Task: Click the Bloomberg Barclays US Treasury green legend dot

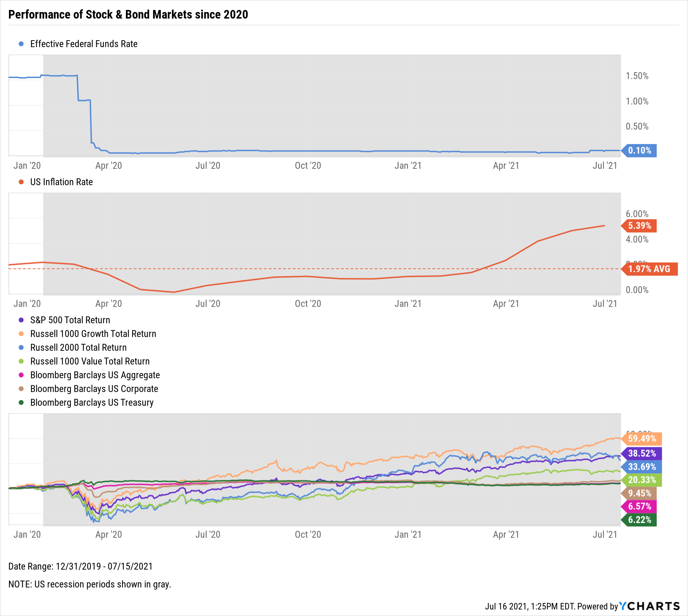Action: [x=21, y=403]
